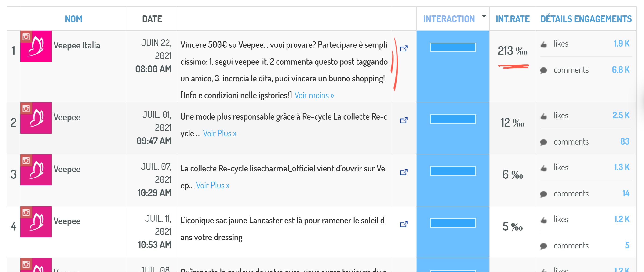Click the 14 comments value
Image resolution: width=644 pixels, height=272 pixels.
626,193
